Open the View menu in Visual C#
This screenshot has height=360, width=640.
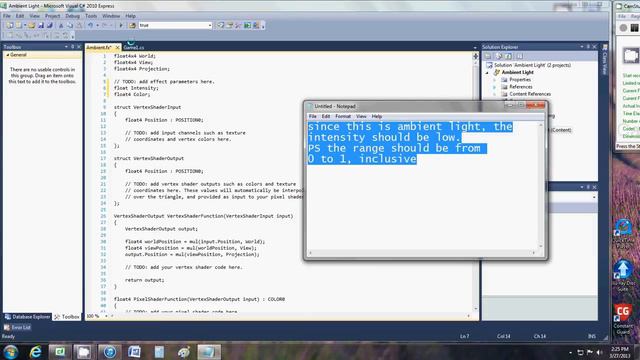(x=34, y=16)
